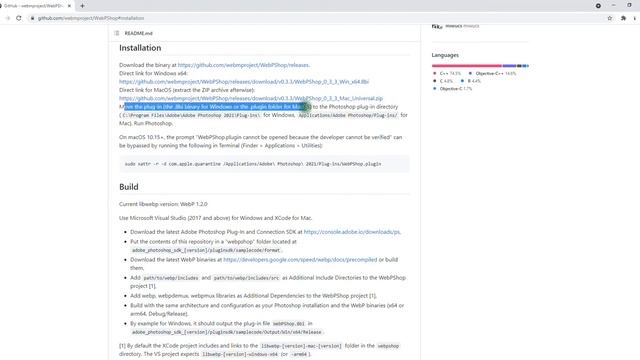Click the 'On macOS 10.15+' paragraph
The height and width of the screenshot is (360, 640).
(x=261, y=141)
